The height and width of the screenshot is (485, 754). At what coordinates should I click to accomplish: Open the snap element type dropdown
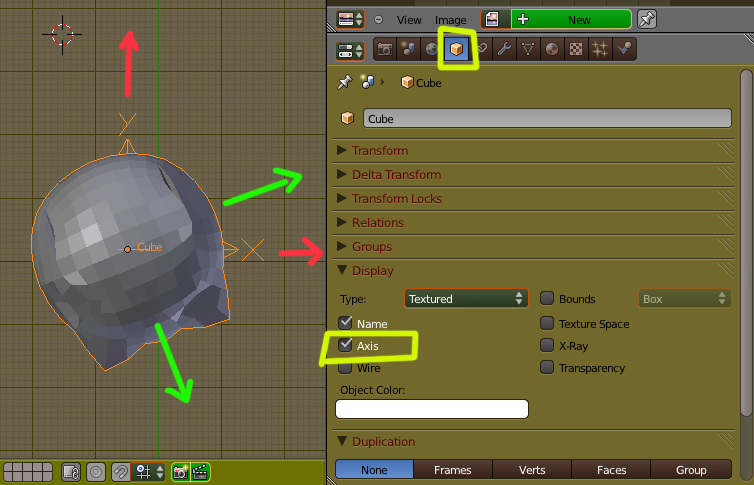[148, 472]
